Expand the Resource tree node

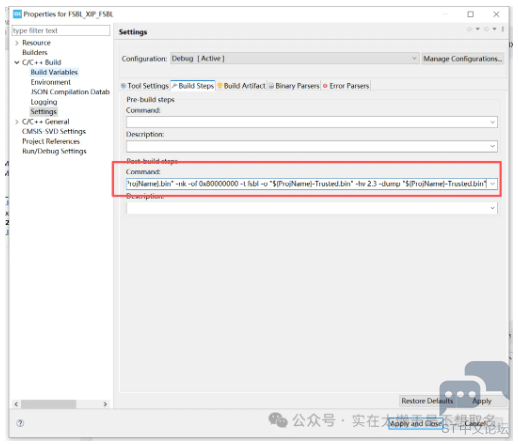[17, 43]
